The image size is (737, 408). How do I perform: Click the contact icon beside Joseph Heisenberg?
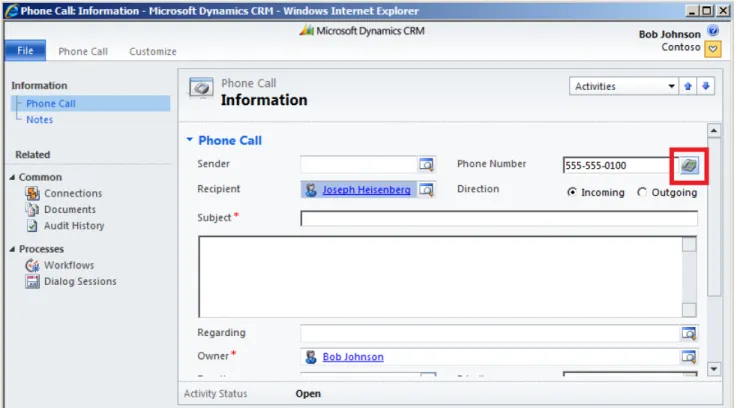coord(311,190)
